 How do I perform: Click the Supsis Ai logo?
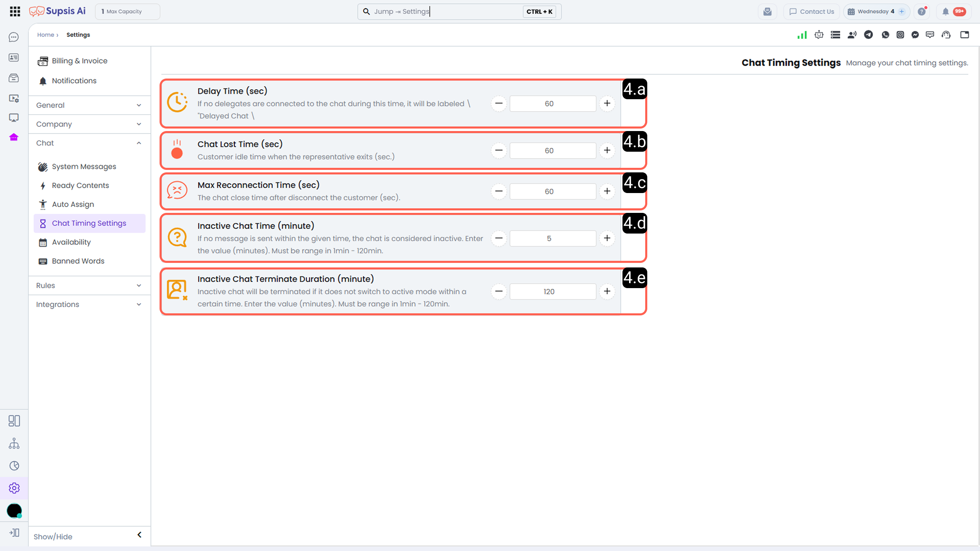[57, 11]
